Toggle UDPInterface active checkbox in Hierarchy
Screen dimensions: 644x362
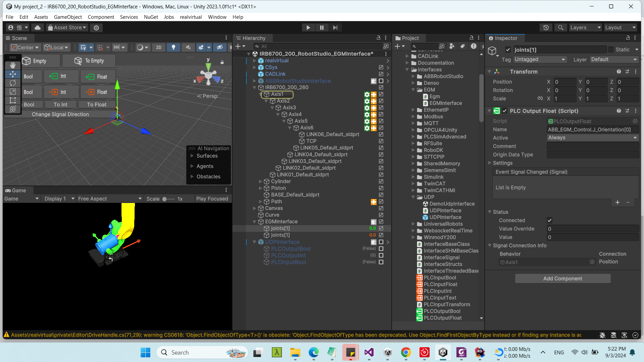pyautogui.click(x=381, y=242)
